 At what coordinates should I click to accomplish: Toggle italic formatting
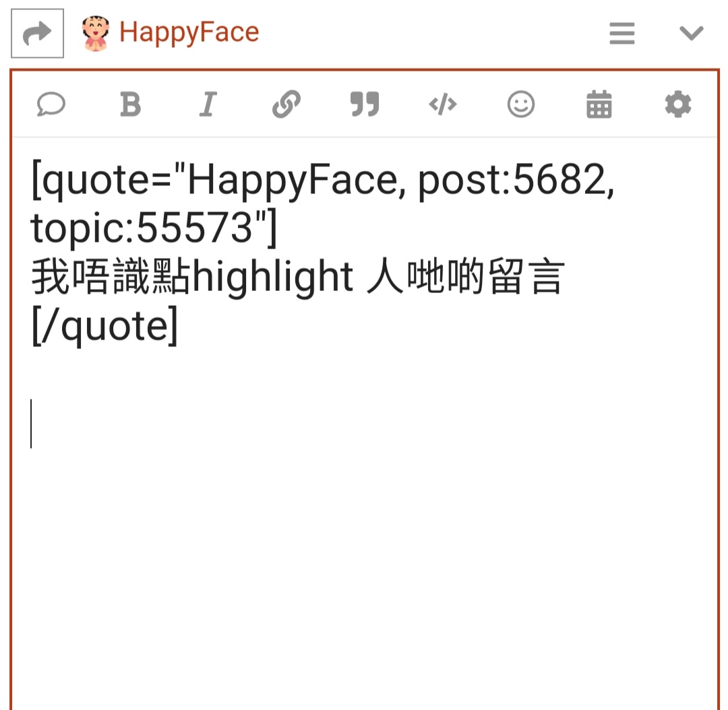208,104
